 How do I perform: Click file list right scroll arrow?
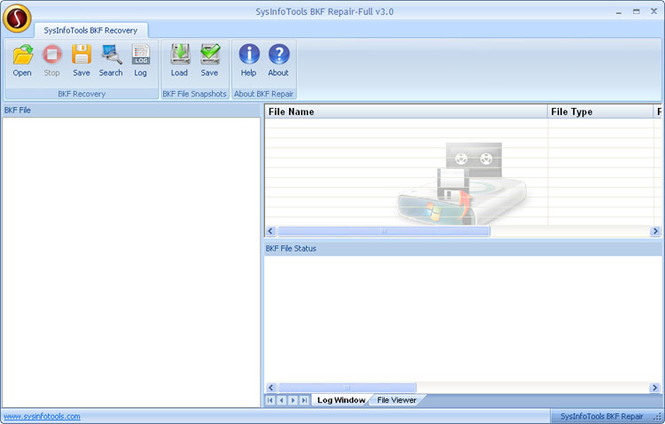[x=655, y=231]
